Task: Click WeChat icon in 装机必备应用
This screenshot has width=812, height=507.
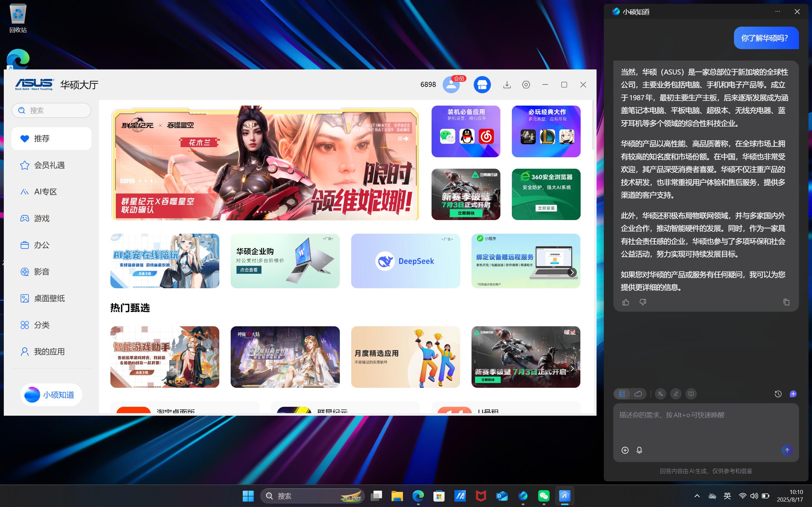Action: tap(447, 136)
